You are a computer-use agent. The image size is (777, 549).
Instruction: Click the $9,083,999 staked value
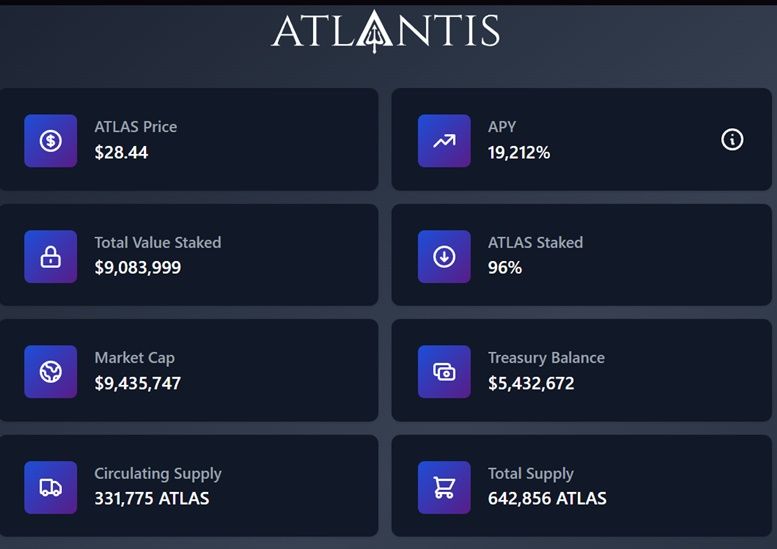[x=138, y=268]
